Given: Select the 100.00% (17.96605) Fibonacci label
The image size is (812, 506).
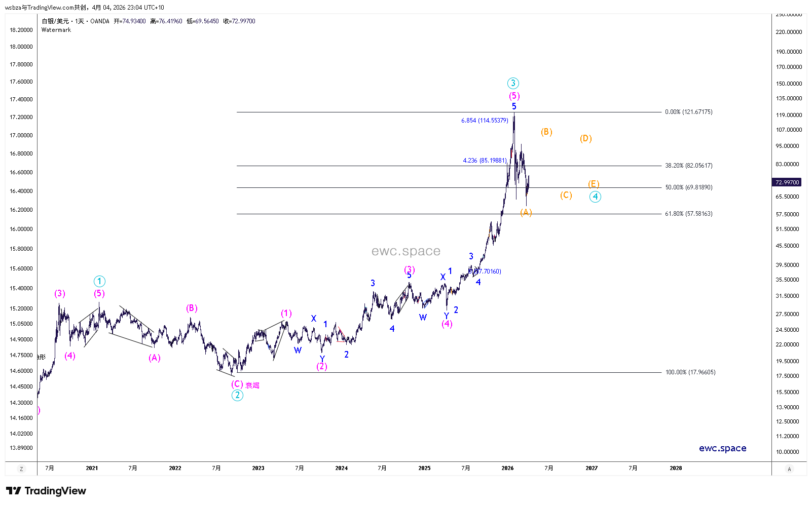Looking at the screenshot, I should [690, 372].
